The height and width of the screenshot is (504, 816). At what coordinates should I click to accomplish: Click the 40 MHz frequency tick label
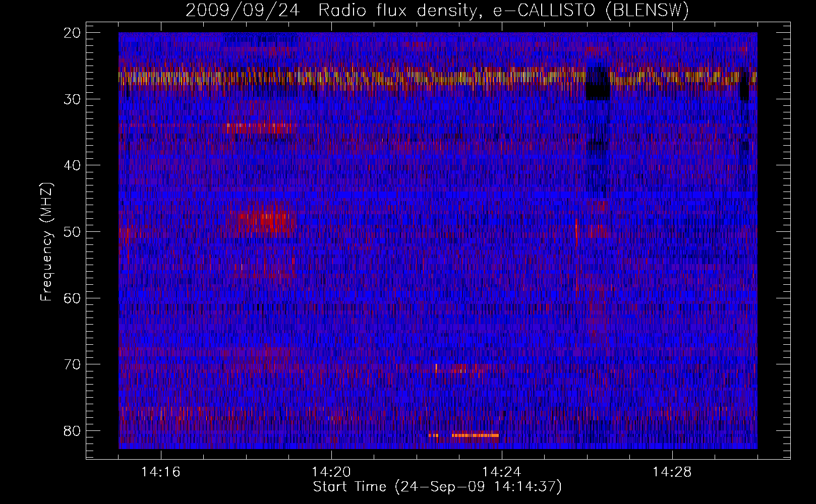coord(73,165)
